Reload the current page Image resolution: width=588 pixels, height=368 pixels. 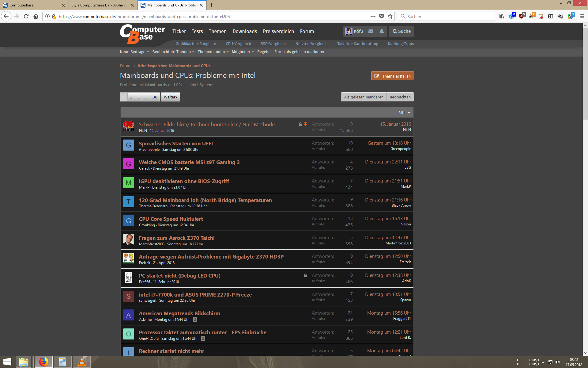click(26, 17)
